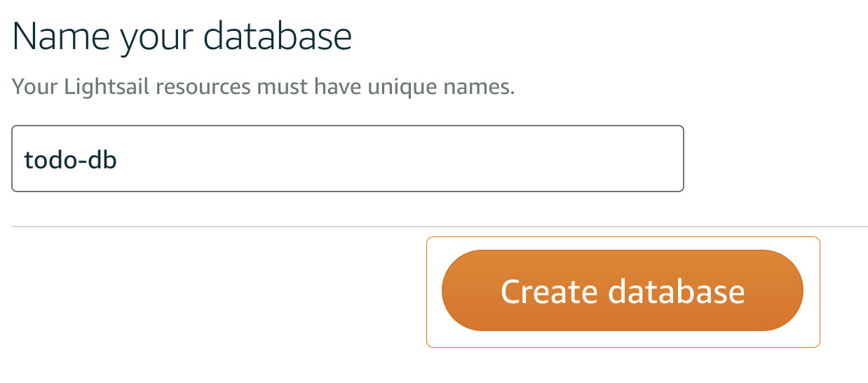Screen dimensions: 868x383
Task: Click the 'Name your database' heading
Action: pos(182,36)
